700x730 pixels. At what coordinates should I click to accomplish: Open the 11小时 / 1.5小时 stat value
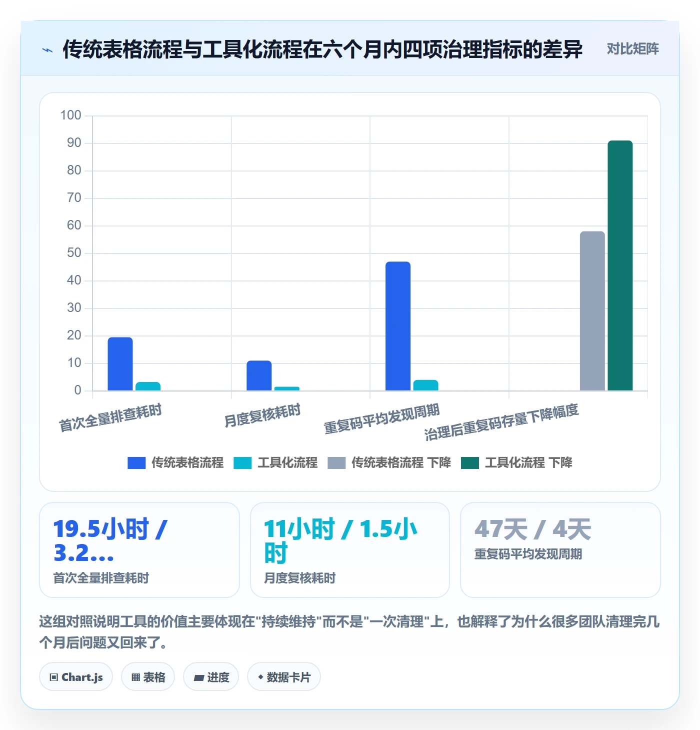[341, 540]
